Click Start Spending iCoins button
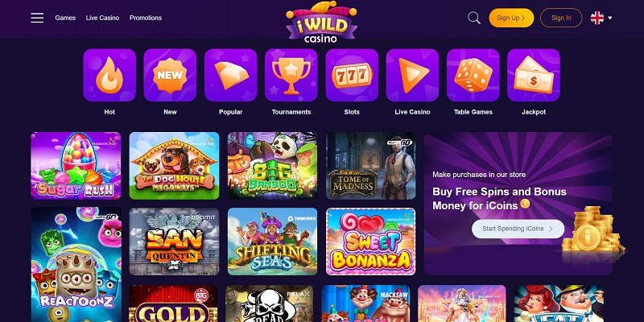The width and height of the screenshot is (644, 322). (x=518, y=229)
